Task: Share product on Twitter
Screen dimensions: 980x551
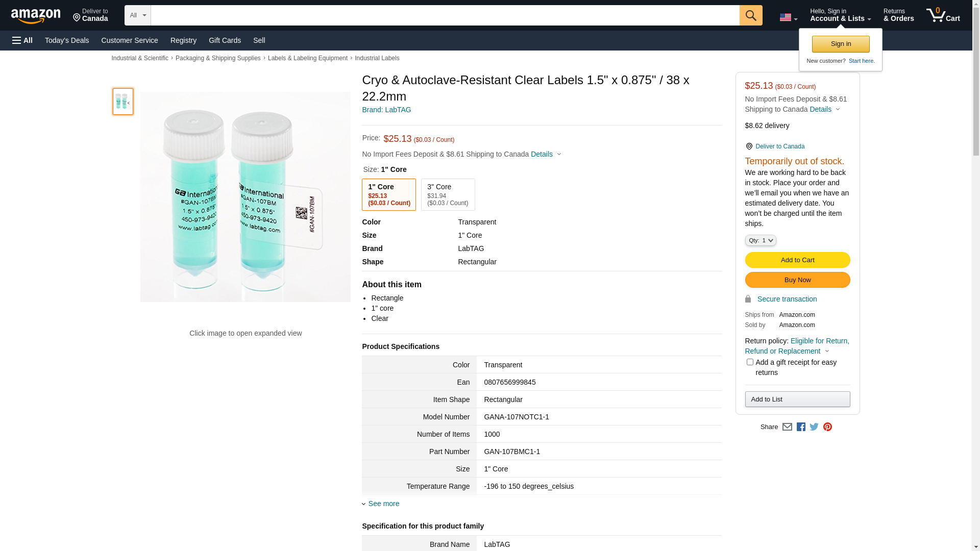Action: tap(814, 427)
